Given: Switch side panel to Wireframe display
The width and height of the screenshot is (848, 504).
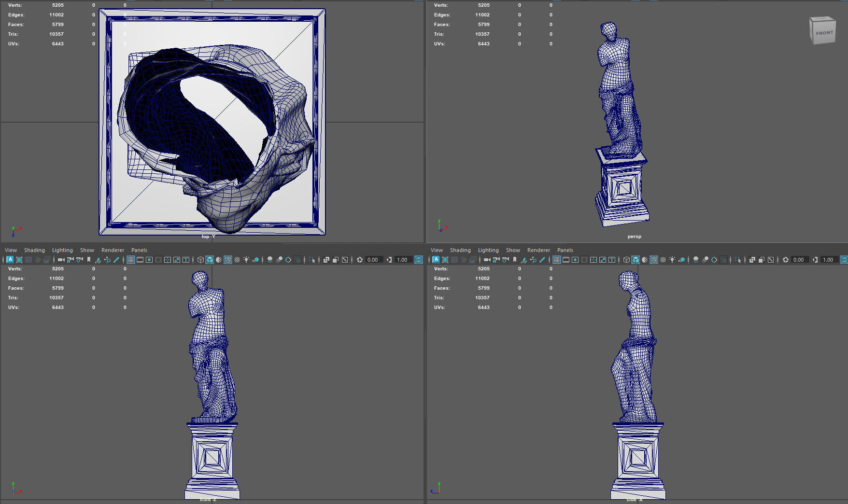Looking at the screenshot, I should (626, 260).
